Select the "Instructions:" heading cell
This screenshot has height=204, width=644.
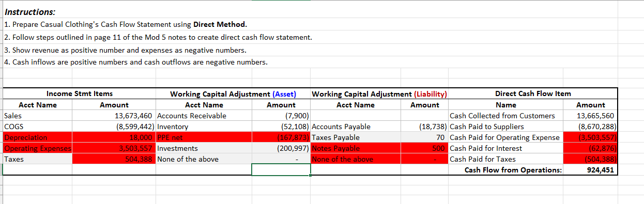[x=30, y=12]
